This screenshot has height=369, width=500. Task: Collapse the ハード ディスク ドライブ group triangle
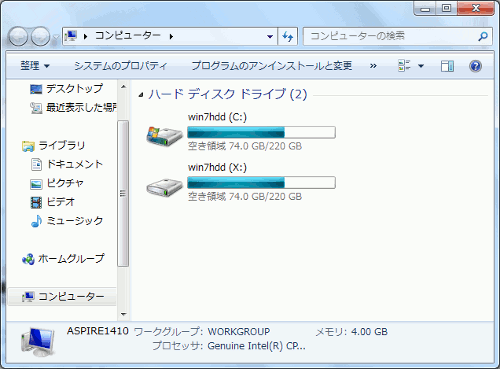[141, 95]
